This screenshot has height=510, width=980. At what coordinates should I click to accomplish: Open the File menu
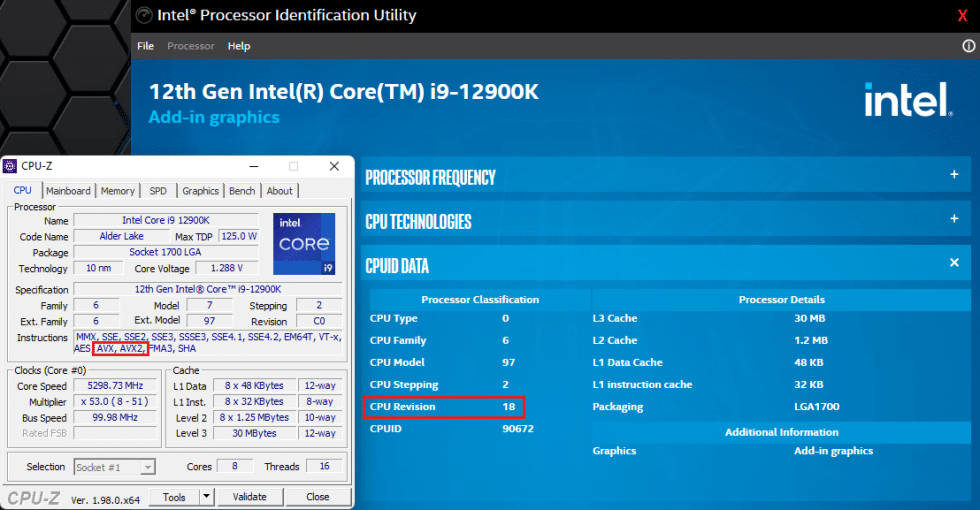[145, 46]
